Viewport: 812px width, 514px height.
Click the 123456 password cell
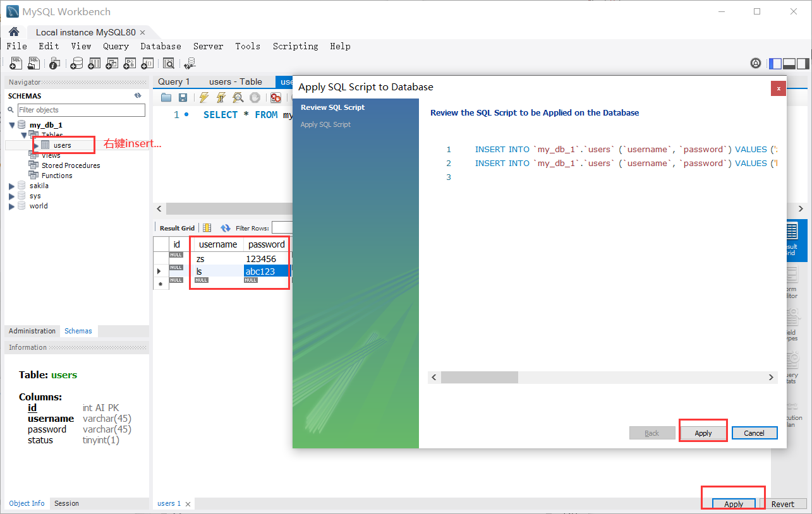[266, 259]
